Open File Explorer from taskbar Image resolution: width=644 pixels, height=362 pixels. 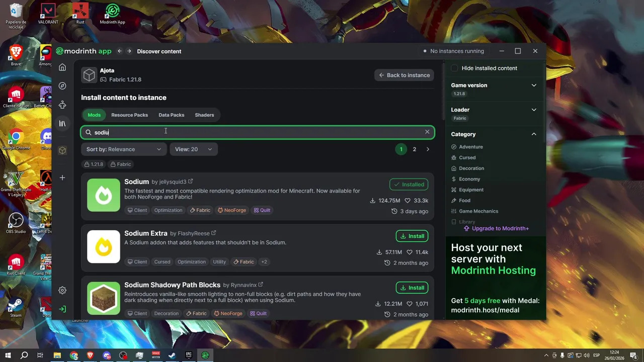tap(57, 355)
